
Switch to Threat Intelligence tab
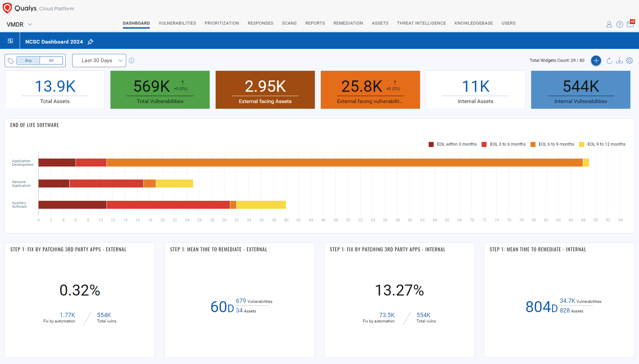[421, 23]
